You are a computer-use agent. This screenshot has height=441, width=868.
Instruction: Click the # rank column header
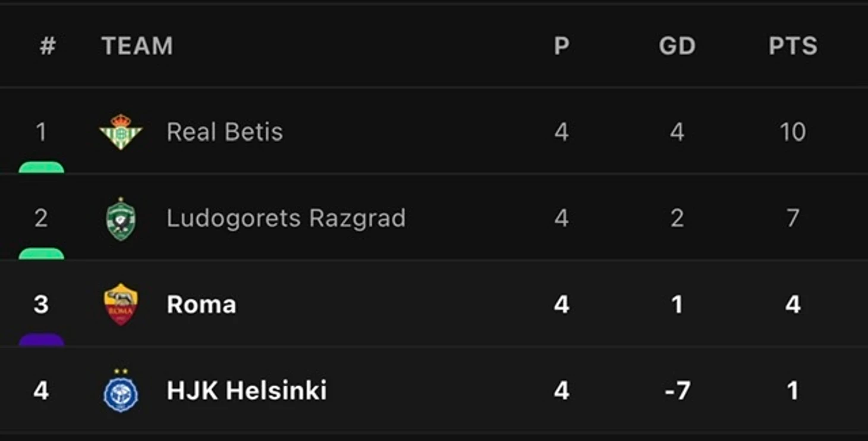click(x=48, y=46)
